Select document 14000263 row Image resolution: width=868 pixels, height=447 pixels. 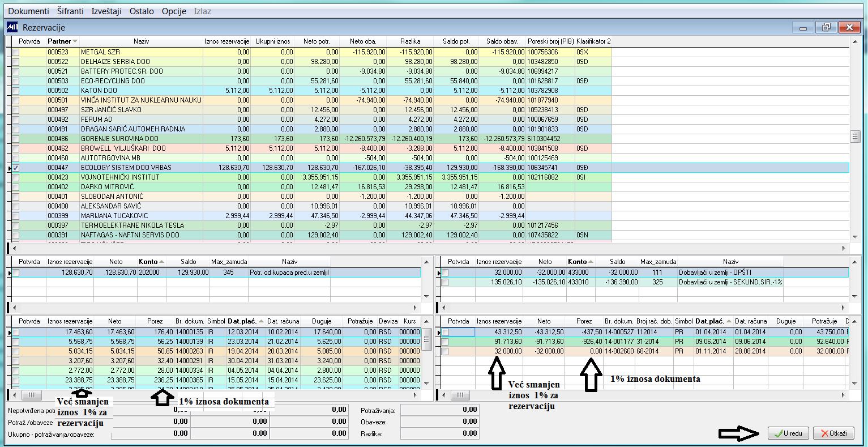tap(216, 351)
